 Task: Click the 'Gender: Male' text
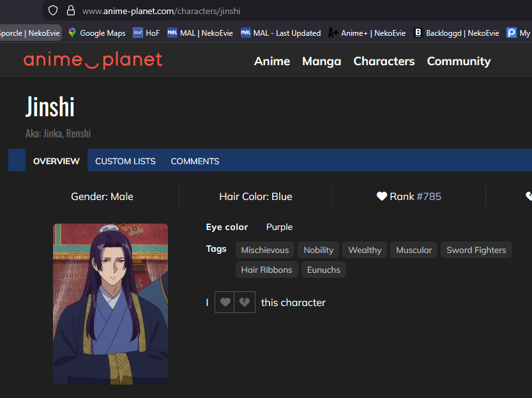click(102, 197)
